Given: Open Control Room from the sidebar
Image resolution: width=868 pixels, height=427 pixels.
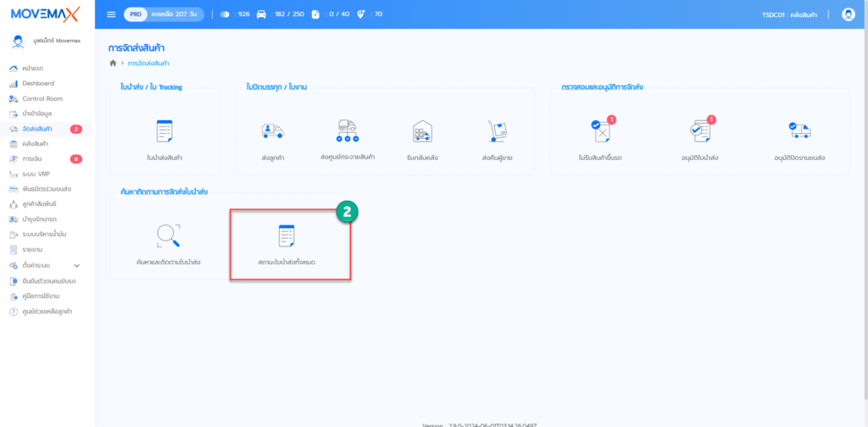Looking at the screenshot, I should pos(42,98).
